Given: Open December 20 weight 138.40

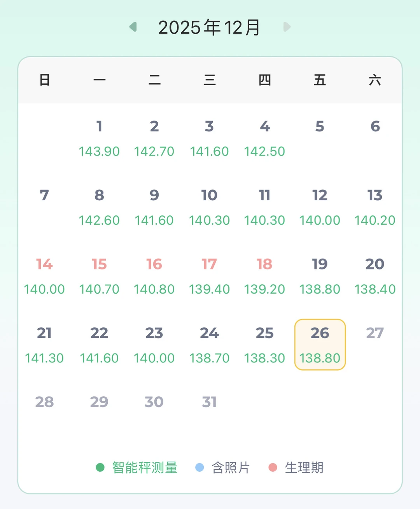Looking at the screenshot, I should (374, 276).
